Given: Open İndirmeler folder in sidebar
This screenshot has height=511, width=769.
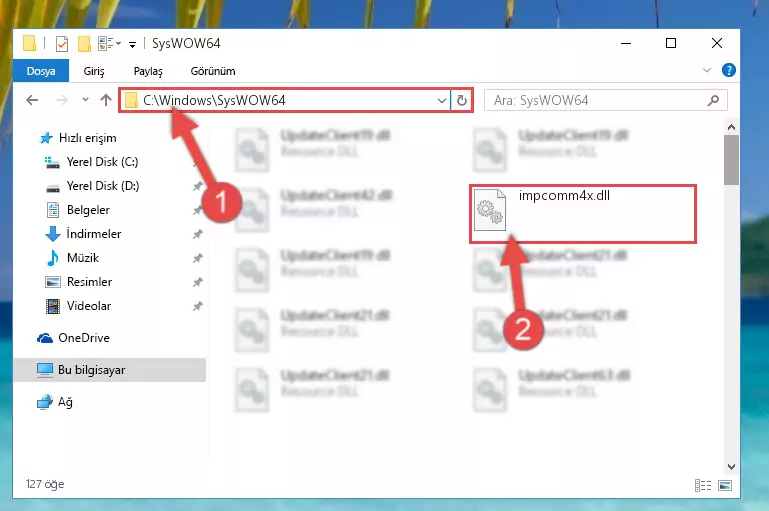Looking at the screenshot, I should (x=94, y=234).
